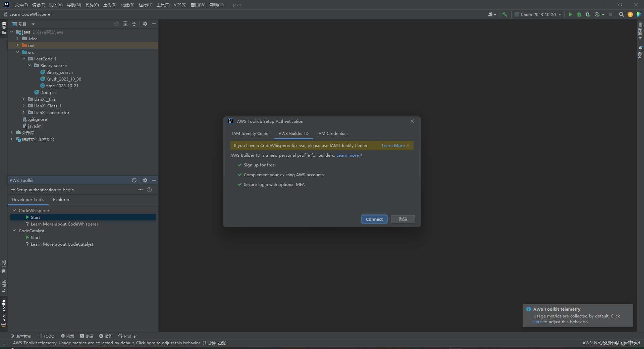This screenshot has width=644, height=349.
Task: Collapse the CodeCatalyst node
Action: (x=14, y=231)
